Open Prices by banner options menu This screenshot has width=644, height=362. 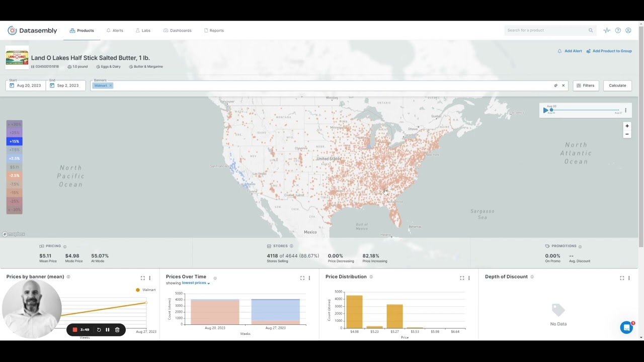[x=149, y=278]
